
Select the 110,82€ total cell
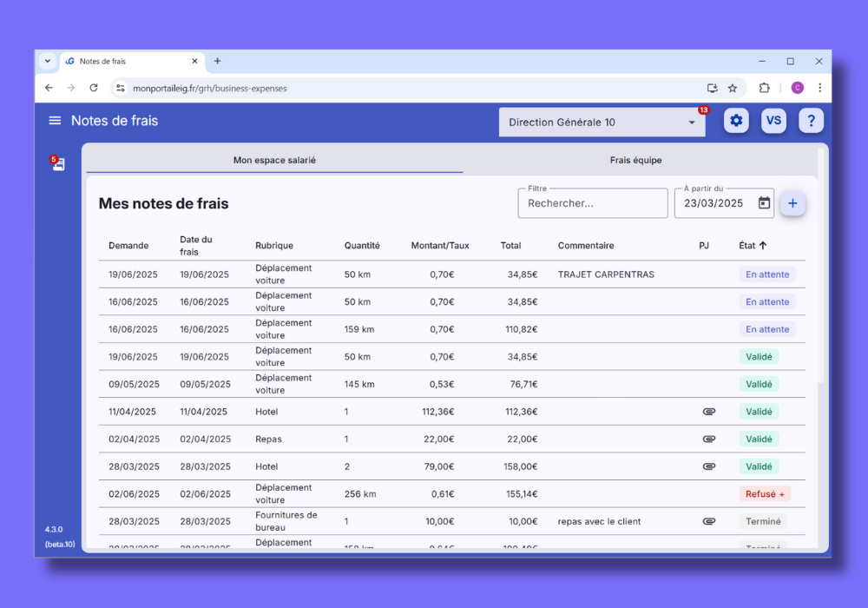point(521,329)
